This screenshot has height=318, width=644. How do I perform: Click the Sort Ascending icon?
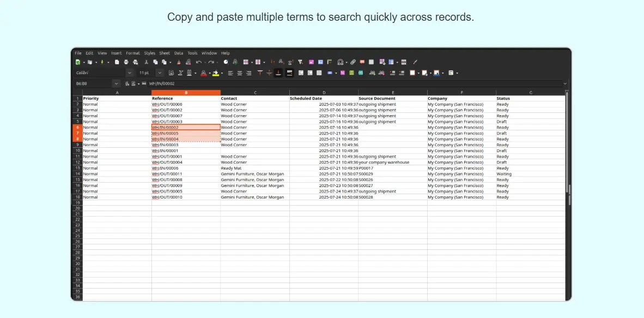point(281,62)
